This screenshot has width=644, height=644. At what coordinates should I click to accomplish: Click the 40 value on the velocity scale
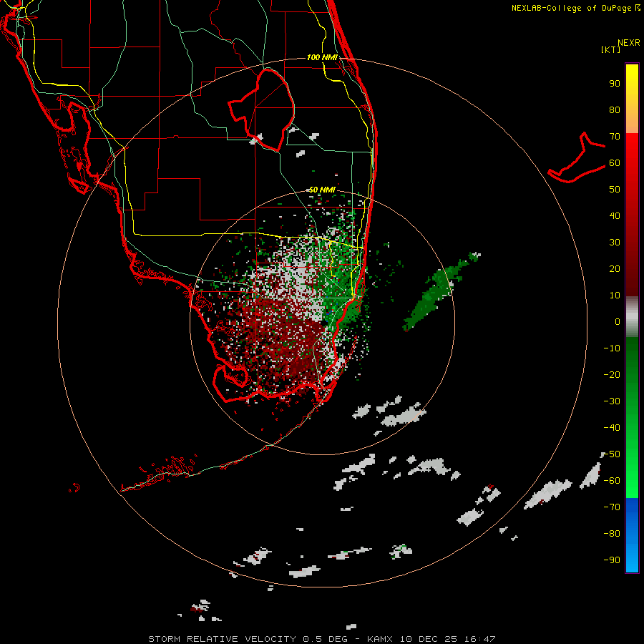[615, 216]
